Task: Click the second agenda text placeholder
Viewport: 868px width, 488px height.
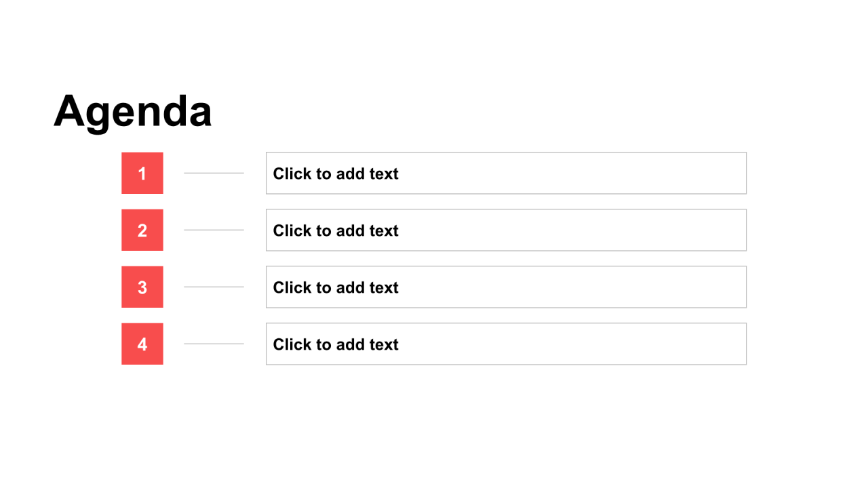Action: coord(506,230)
